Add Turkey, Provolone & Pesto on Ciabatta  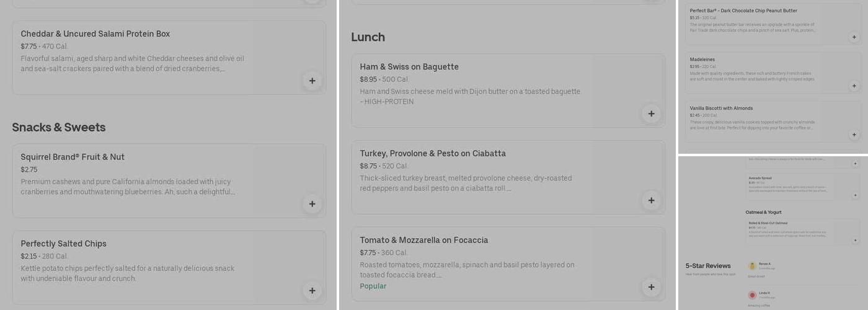pyautogui.click(x=651, y=200)
